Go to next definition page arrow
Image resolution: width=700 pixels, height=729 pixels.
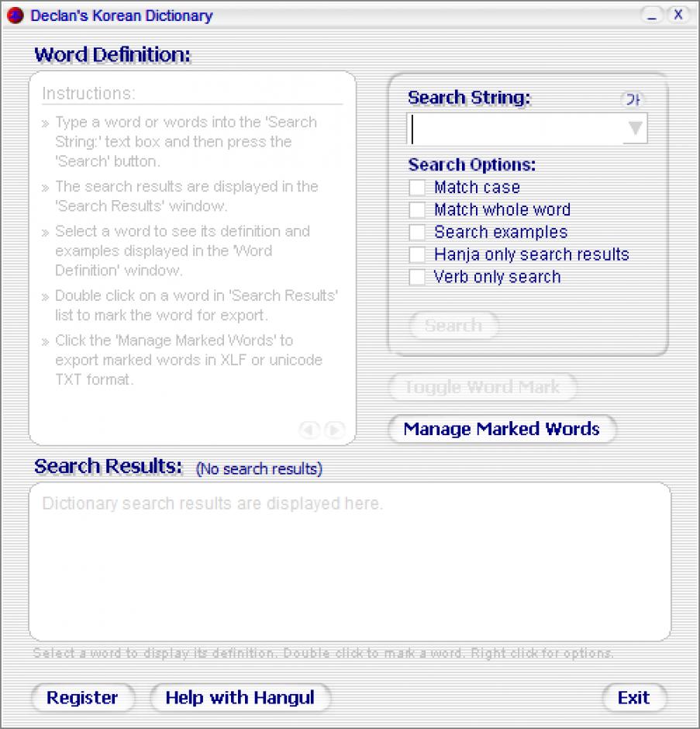(x=335, y=430)
